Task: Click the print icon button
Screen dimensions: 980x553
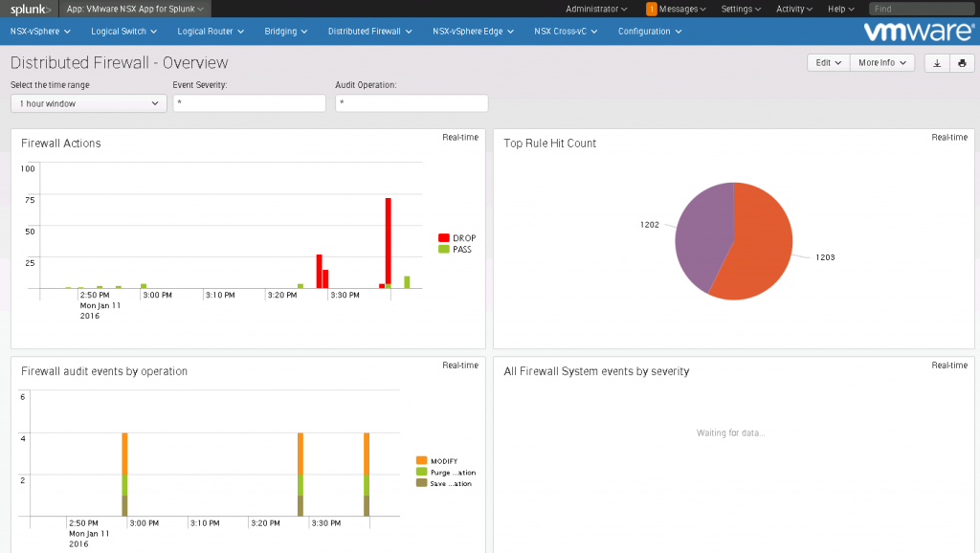Action: pyautogui.click(x=962, y=63)
